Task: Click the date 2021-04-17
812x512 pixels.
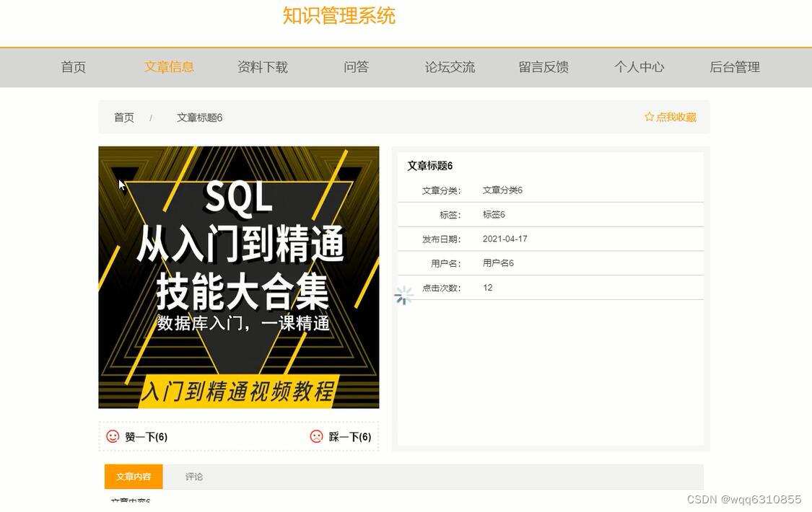Action: [x=505, y=239]
